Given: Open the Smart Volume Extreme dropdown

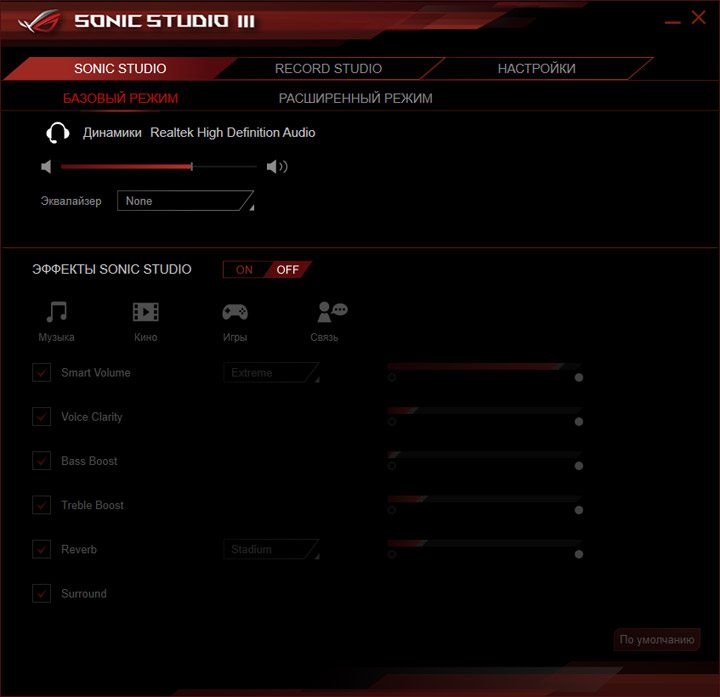Looking at the screenshot, I should pos(271,372).
